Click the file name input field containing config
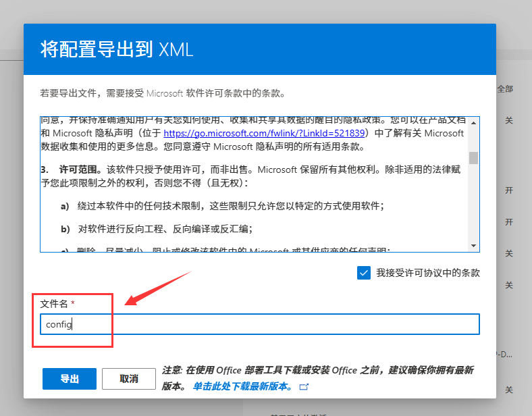Screen dimensions: 532x416 260,324
